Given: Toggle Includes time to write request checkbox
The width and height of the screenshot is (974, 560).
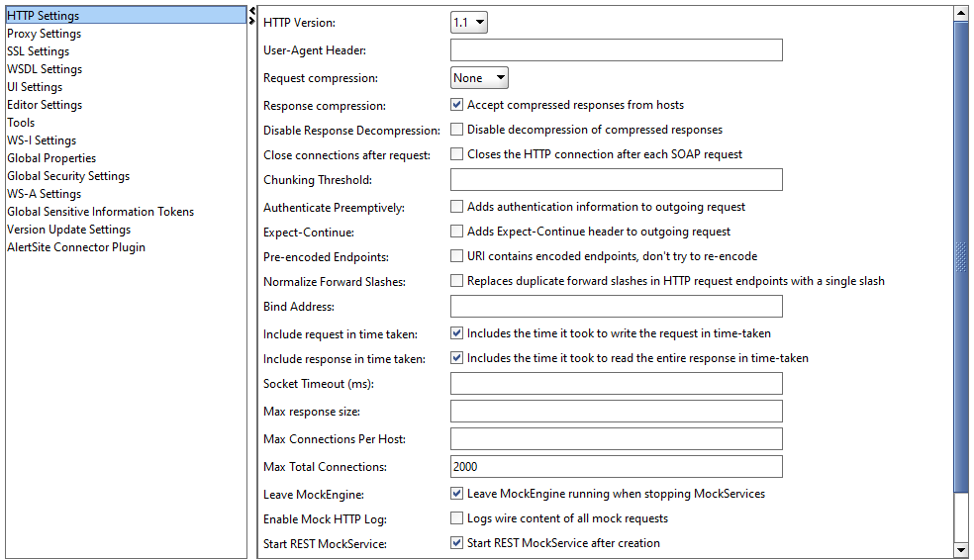Looking at the screenshot, I should click(456, 332).
